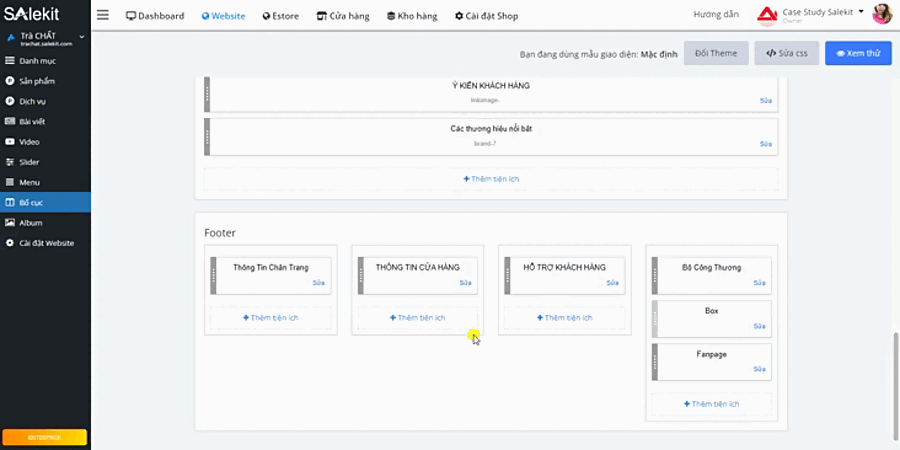The height and width of the screenshot is (450, 900).
Task: Switch to the Estore tab
Action: pyautogui.click(x=281, y=16)
